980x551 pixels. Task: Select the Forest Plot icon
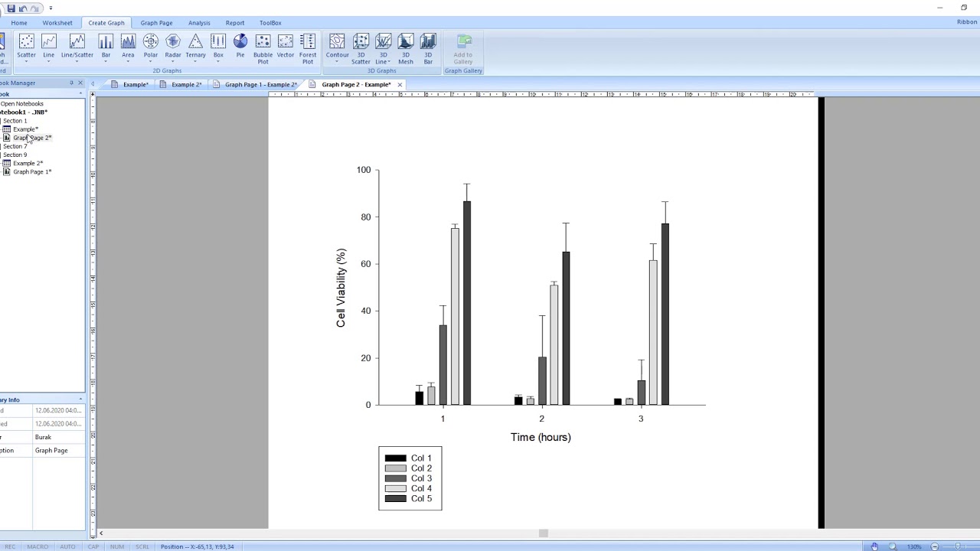pyautogui.click(x=308, y=41)
